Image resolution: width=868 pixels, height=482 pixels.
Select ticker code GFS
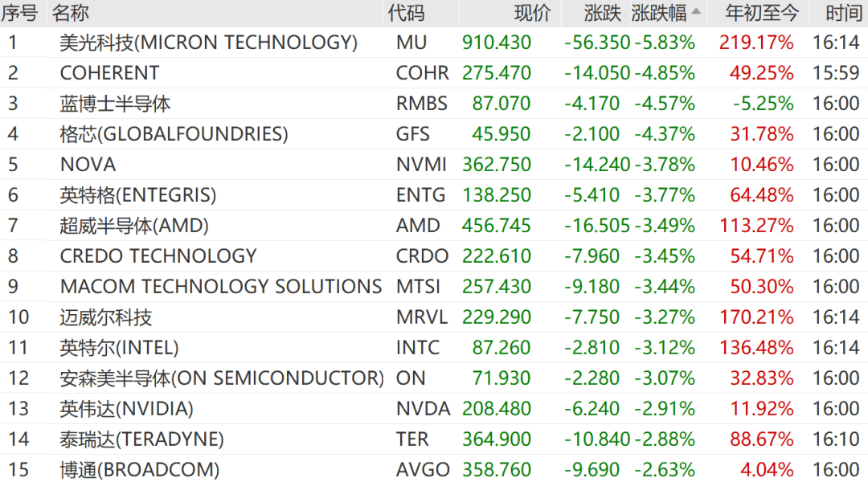coord(412,134)
